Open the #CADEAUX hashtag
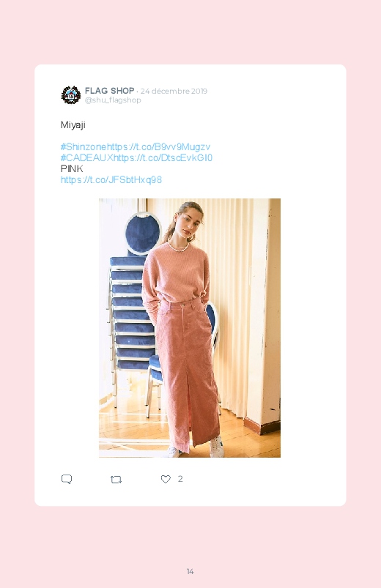The width and height of the screenshot is (381, 588). (86, 157)
